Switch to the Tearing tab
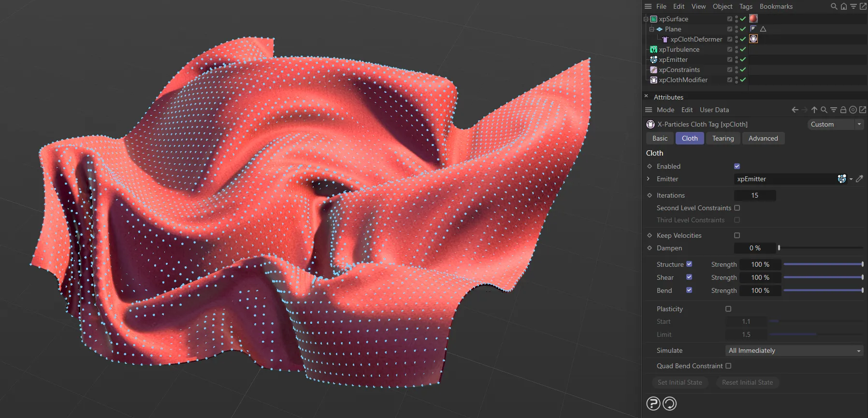 click(x=723, y=138)
